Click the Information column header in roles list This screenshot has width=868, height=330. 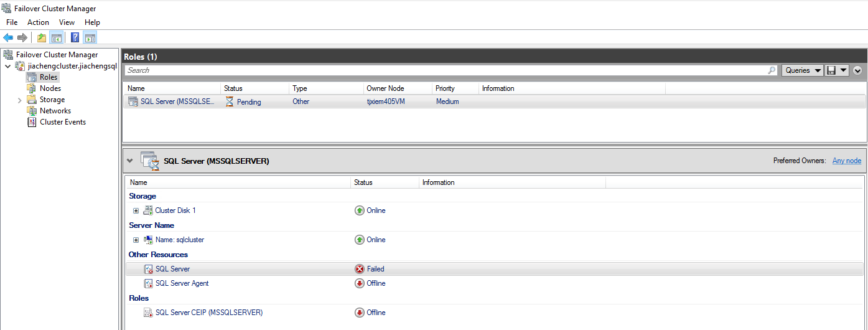(x=572, y=88)
